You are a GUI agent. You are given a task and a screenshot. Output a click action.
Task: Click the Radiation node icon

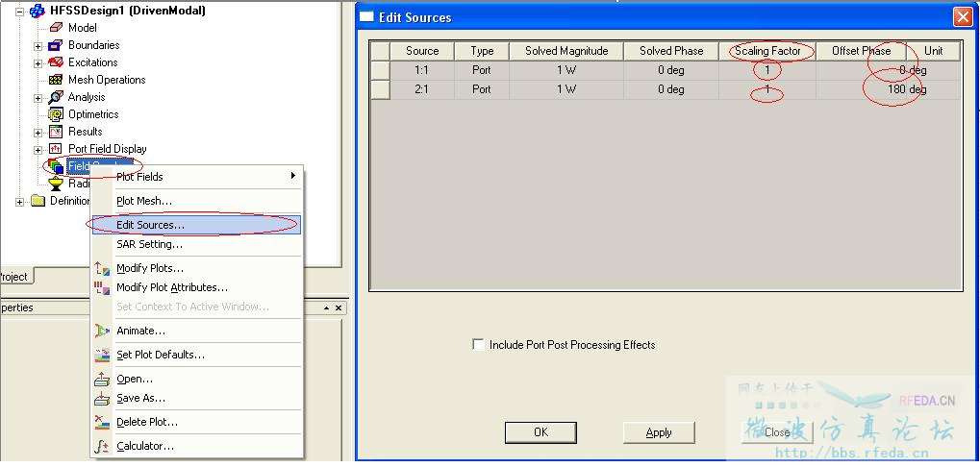[x=56, y=184]
